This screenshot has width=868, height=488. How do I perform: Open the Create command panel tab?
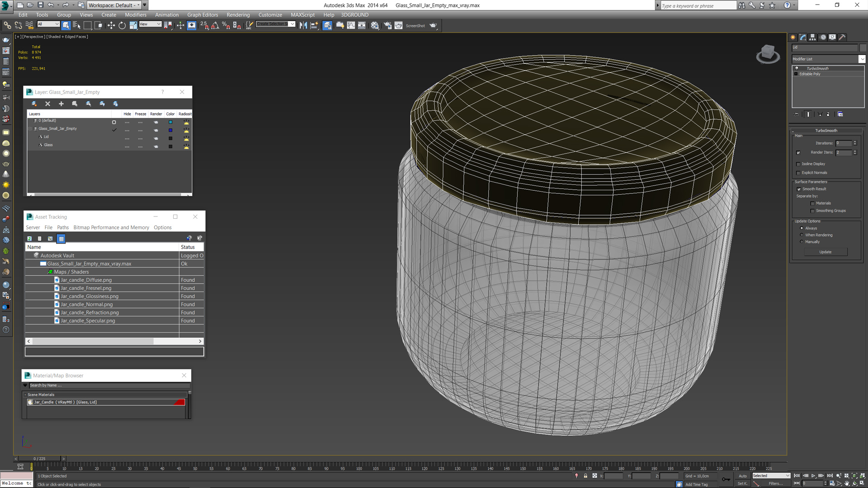pyautogui.click(x=793, y=38)
